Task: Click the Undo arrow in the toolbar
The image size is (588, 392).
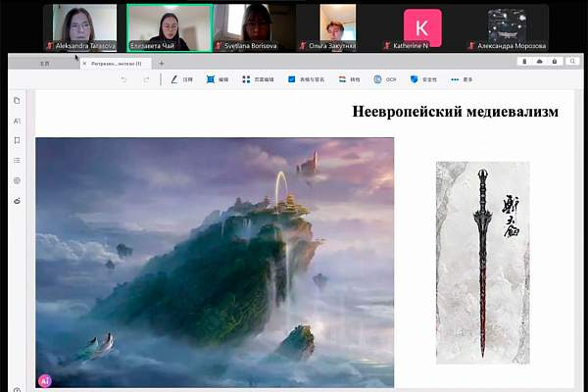Action: coord(123,79)
